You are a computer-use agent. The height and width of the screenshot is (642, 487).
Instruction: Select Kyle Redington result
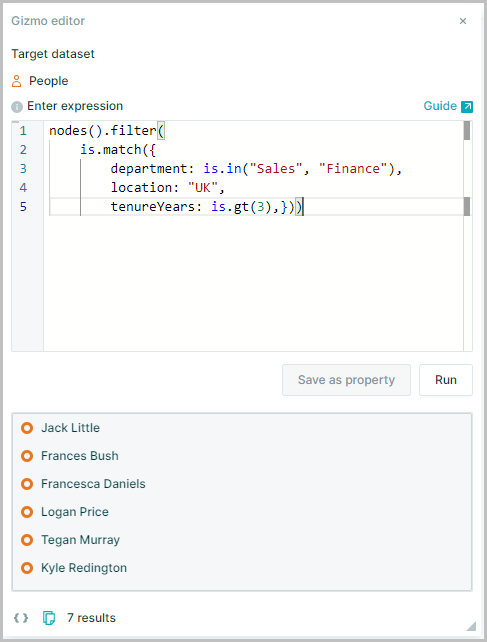[x=84, y=568]
